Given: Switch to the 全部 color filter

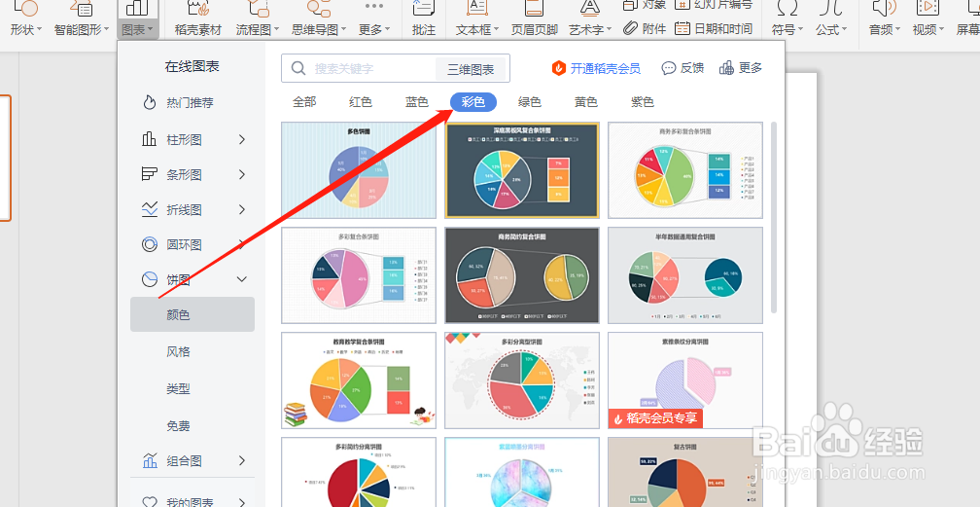Looking at the screenshot, I should pos(304,102).
